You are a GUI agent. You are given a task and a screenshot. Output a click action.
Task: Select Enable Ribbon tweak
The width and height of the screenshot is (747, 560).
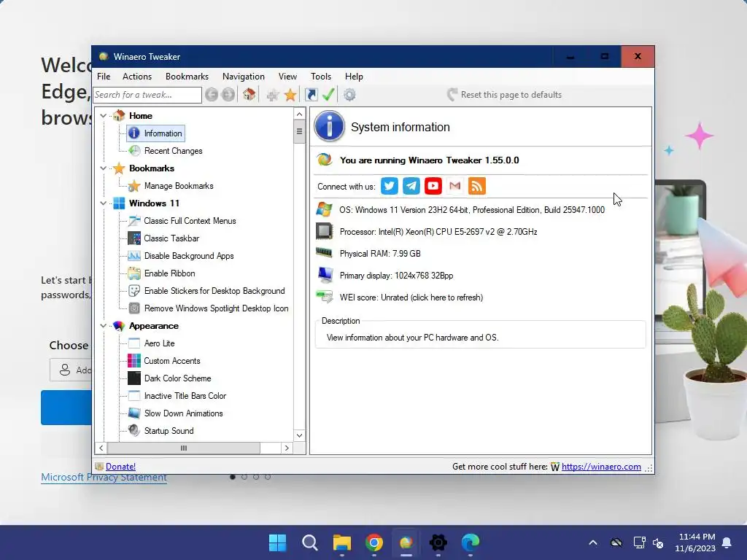(169, 273)
